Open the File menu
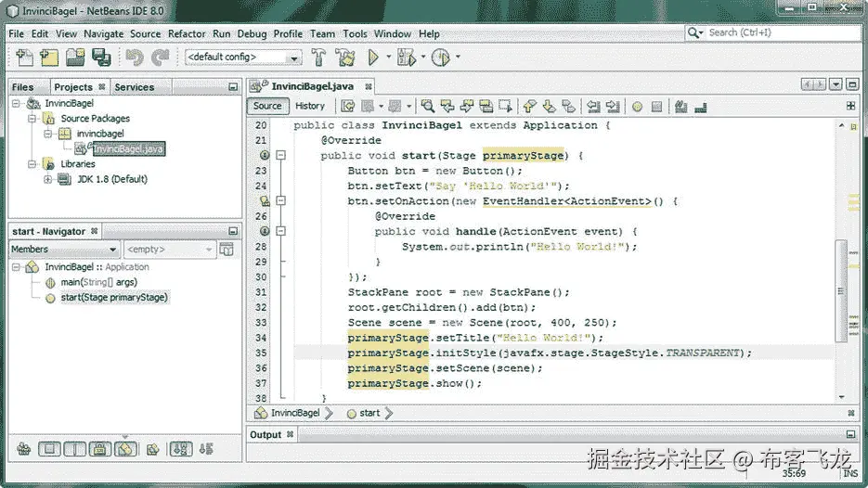This screenshot has width=868, height=488. tap(16, 33)
